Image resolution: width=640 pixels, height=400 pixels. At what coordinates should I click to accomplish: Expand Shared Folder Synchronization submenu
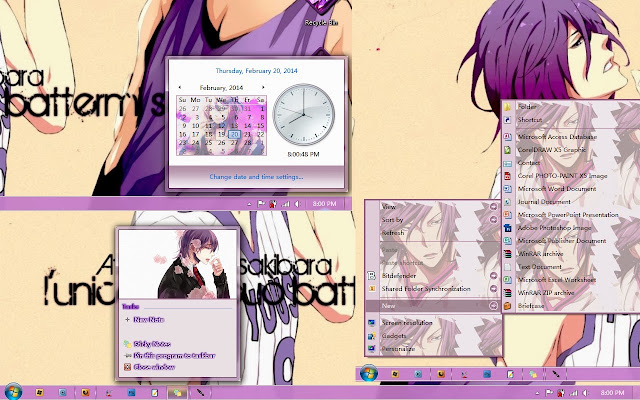point(433,289)
